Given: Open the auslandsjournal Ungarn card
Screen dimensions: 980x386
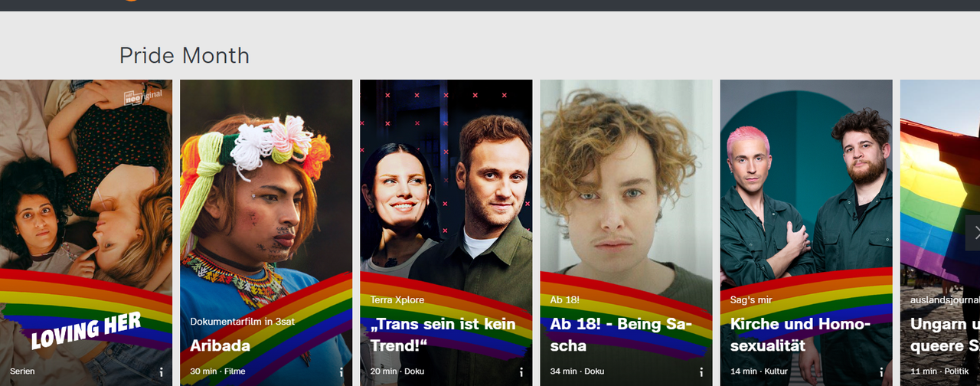Looking at the screenshot, I should 940,233.
